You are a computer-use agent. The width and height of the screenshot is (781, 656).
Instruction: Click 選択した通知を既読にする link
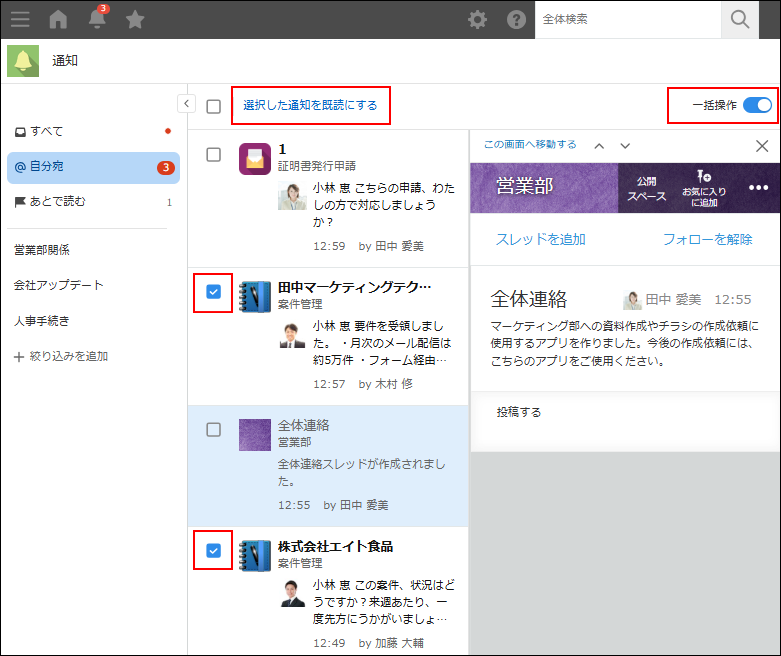[310, 105]
